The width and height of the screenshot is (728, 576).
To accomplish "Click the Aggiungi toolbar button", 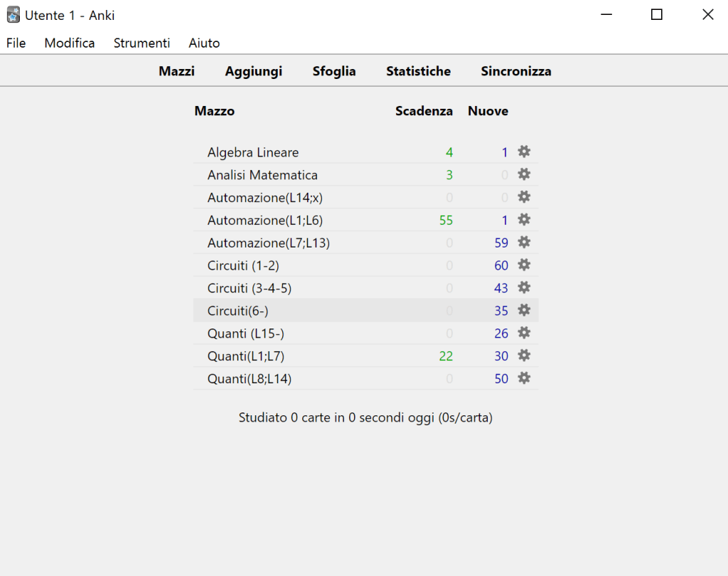I will pos(254,71).
